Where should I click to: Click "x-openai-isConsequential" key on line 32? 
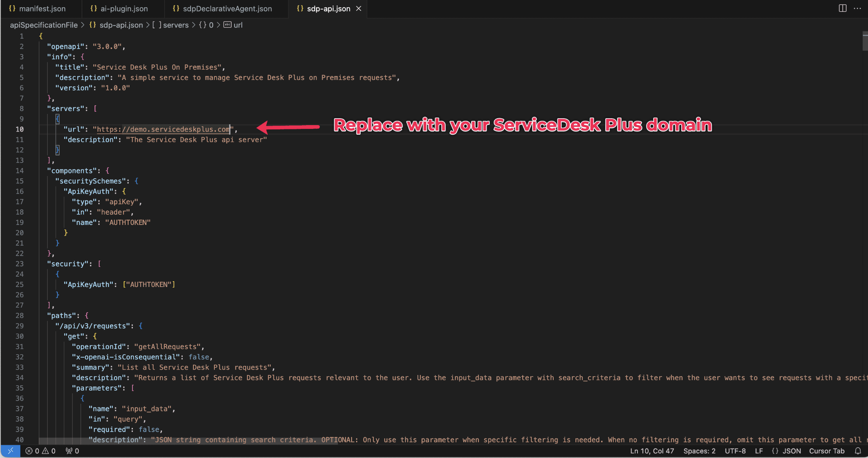pos(126,357)
